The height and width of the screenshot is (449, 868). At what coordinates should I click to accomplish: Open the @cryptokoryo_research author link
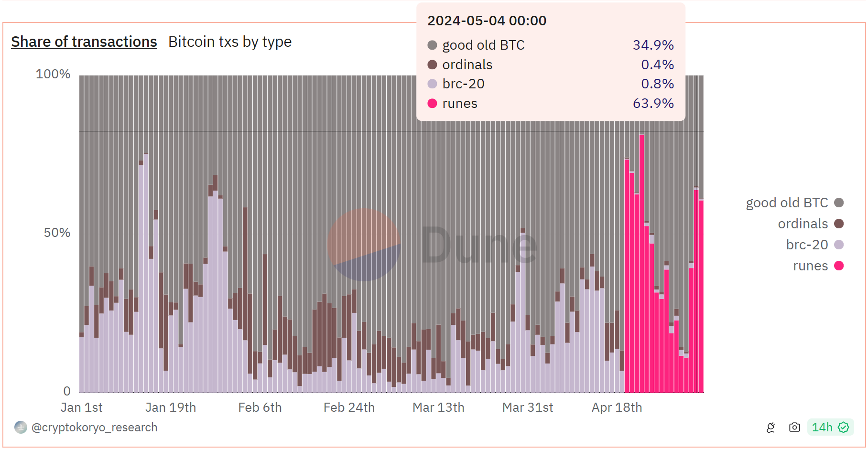pyautogui.click(x=94, y=428)
